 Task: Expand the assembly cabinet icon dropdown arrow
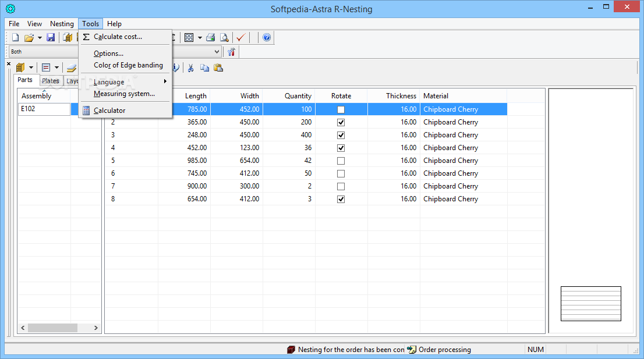coord(31,67)
